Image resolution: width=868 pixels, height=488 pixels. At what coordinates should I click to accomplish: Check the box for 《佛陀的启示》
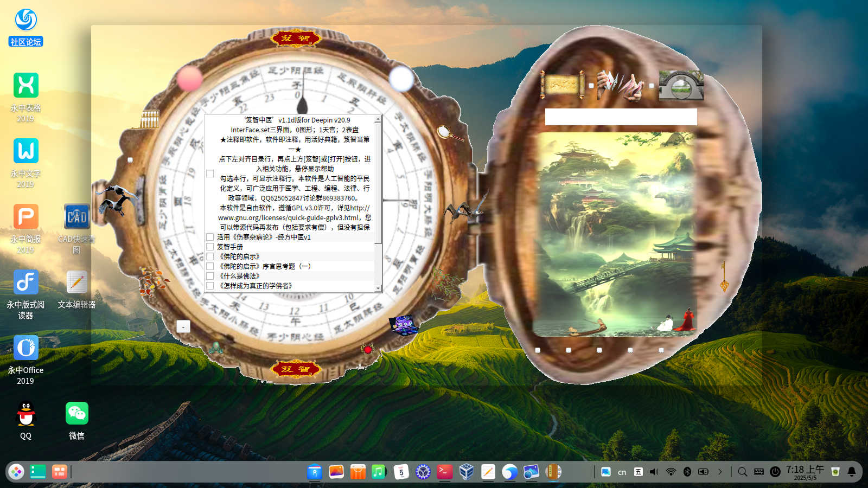pos(210,256)
